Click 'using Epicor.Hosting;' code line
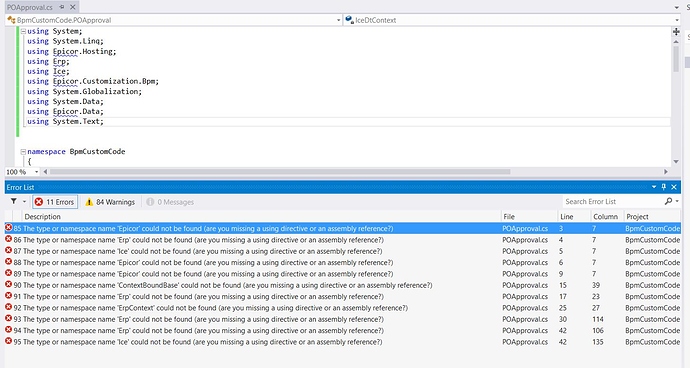690x368 pixels. point(72,52)
